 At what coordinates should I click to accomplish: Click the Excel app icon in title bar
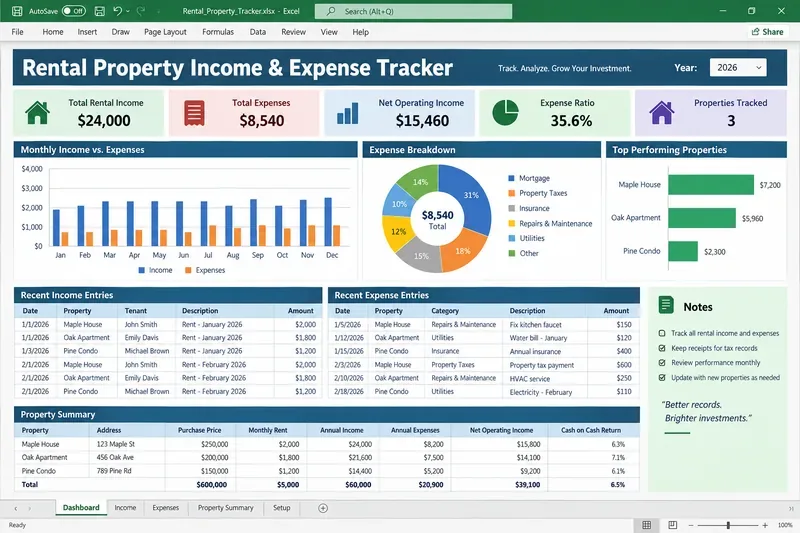[17, 11]
